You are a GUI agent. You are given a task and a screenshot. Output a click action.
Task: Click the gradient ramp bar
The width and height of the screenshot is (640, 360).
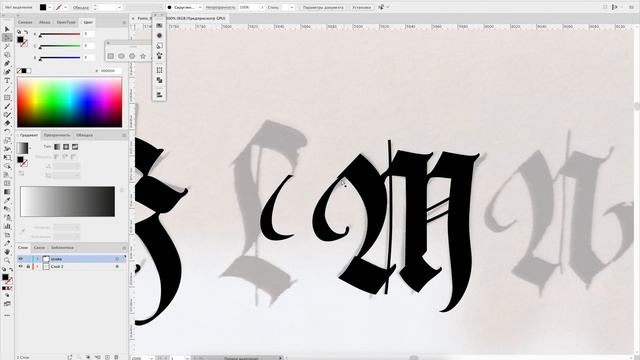(67, 201)
